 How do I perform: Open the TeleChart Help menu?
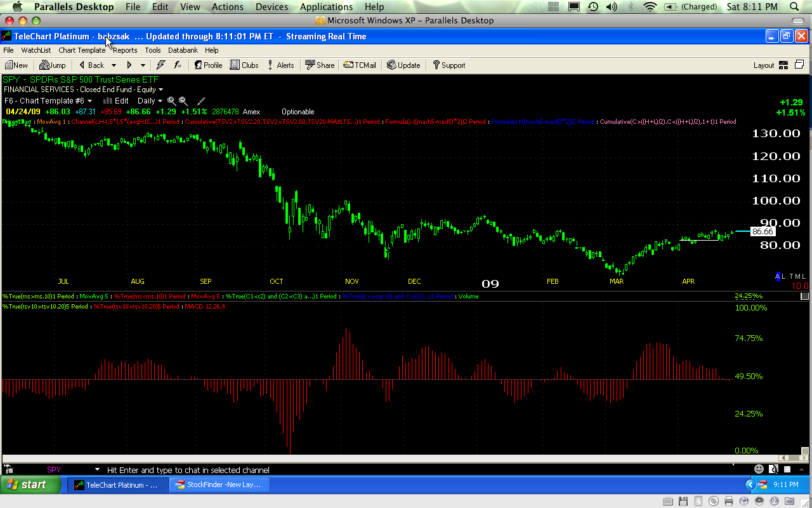(x=212, y=50)
